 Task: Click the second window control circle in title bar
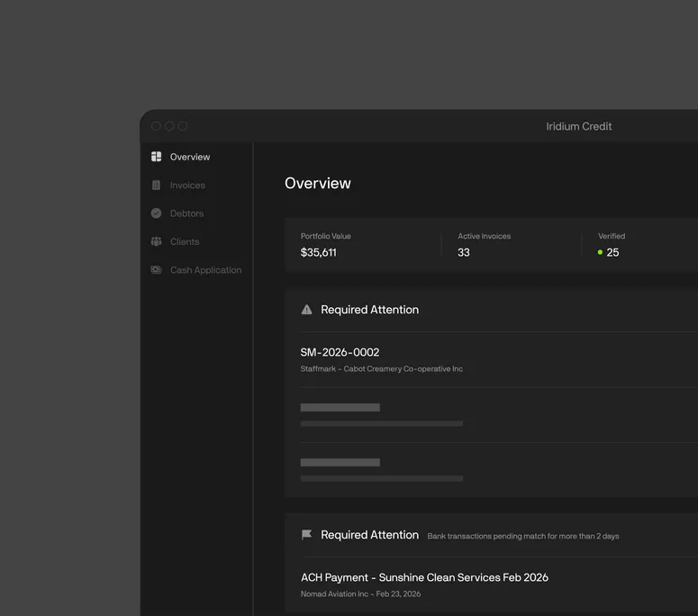point(169,126)
